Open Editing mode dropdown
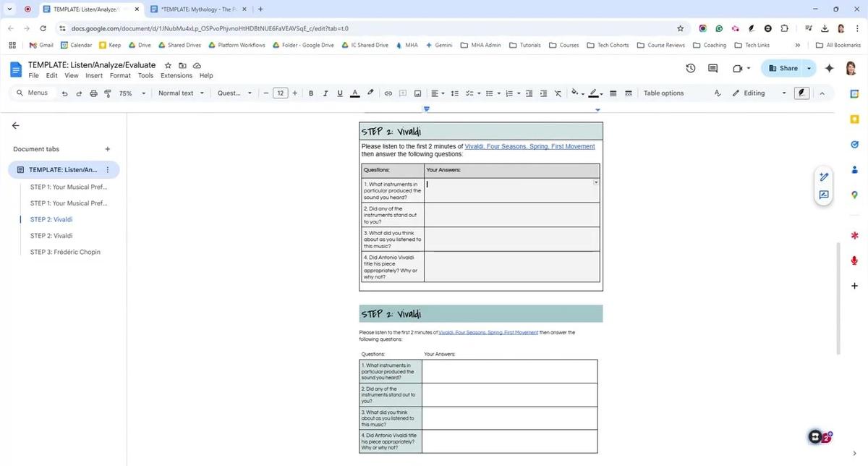The height and width of the screenshot is (466, 868). (x=759, y=93)
